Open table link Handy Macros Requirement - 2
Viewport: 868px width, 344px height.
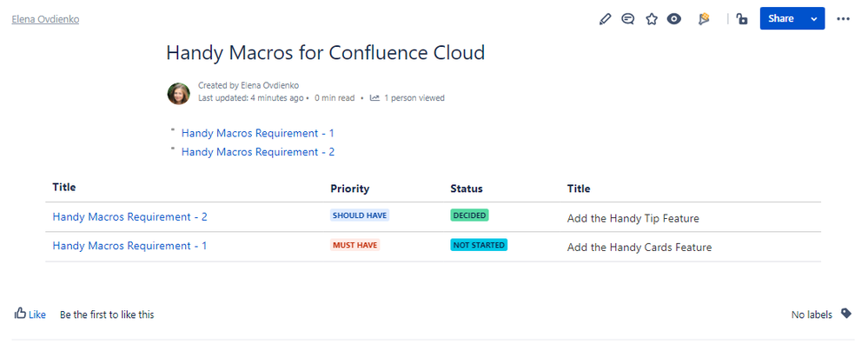129,217
